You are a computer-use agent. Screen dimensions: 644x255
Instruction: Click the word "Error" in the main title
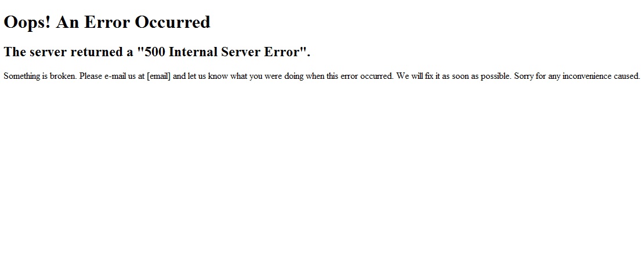click(107, 22)
